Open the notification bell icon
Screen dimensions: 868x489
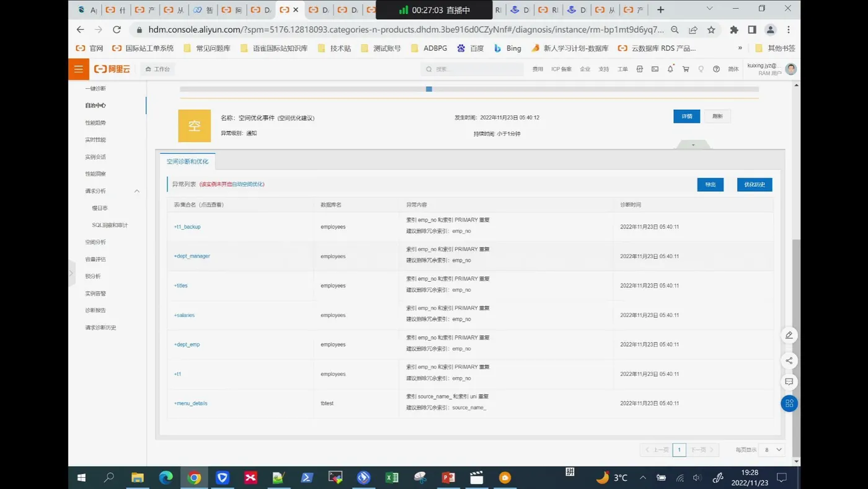click(x=670, y=69)
